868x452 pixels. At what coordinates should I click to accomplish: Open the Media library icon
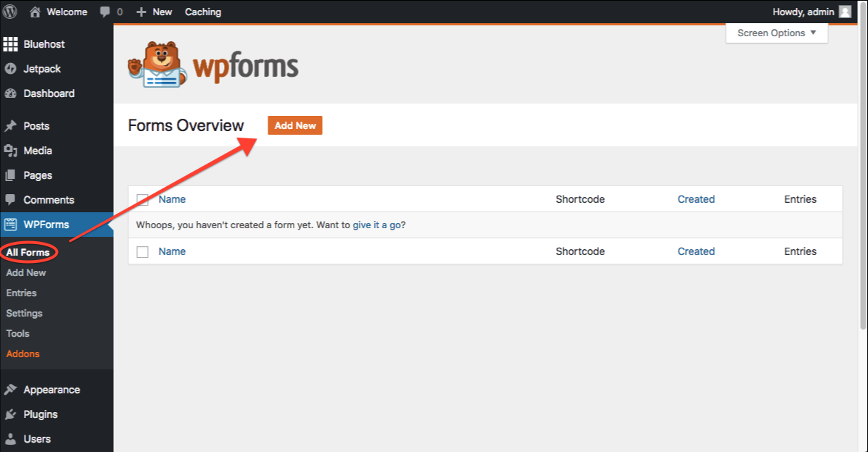12,150
